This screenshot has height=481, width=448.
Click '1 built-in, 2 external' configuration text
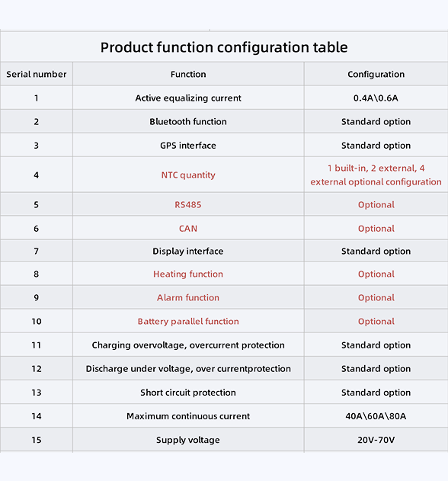coord(372,168)
